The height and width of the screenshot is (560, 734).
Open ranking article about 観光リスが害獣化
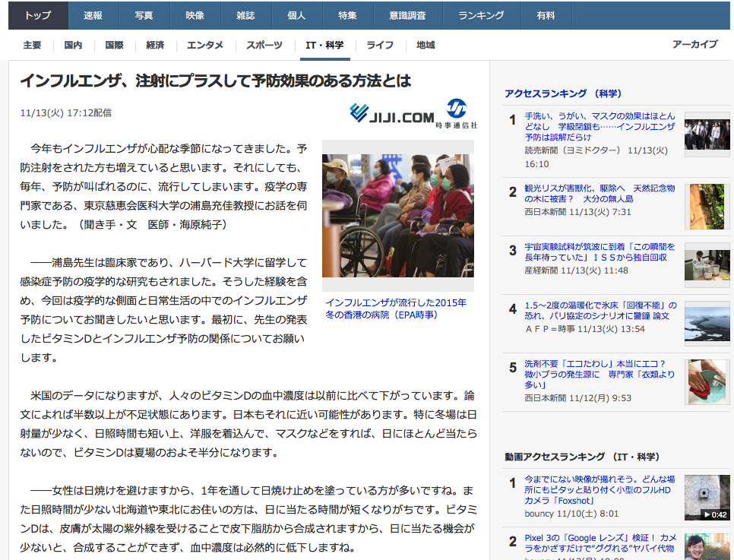pos(600,193)
